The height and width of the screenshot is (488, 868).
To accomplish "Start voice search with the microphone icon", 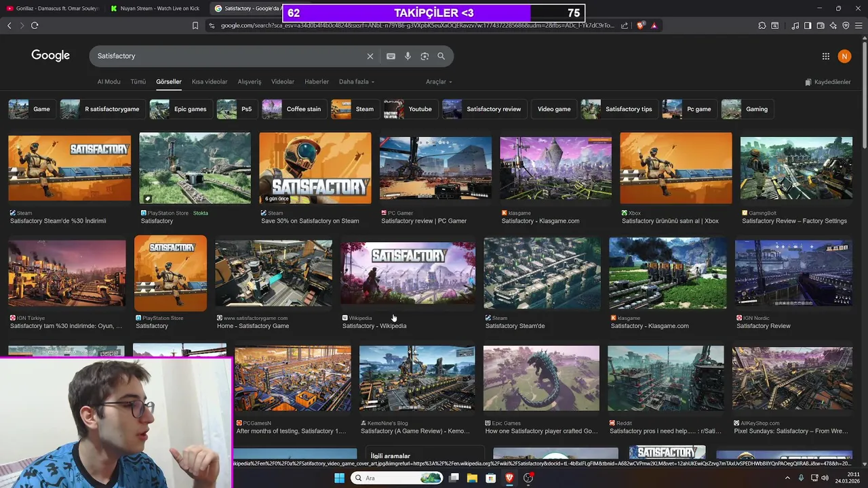I will [408, 56].
